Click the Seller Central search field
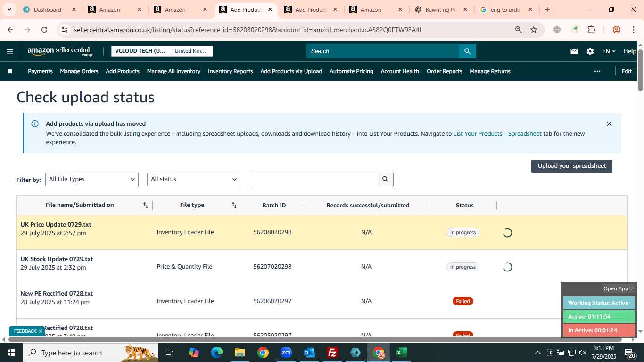 (x=383, y=51)
